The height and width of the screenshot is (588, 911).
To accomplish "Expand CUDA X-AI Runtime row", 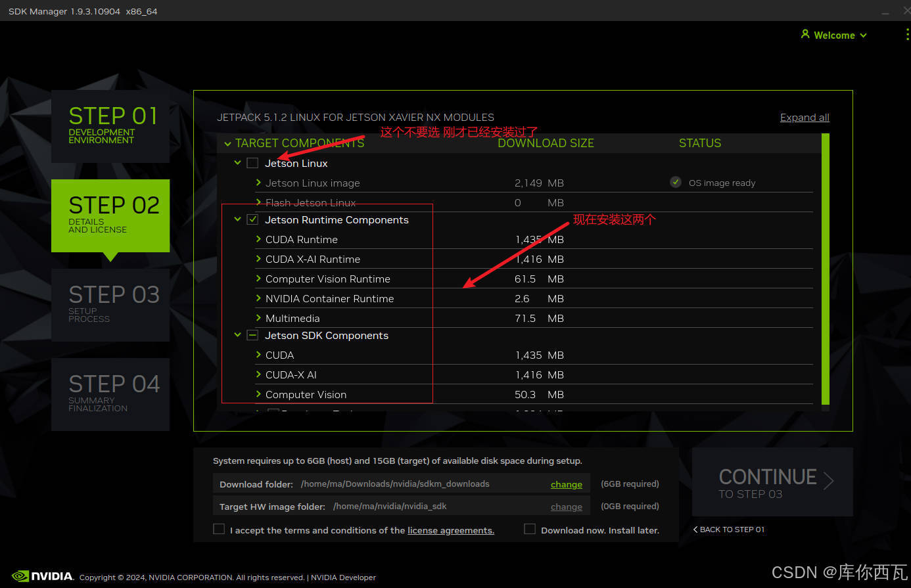I will (258, 259).
